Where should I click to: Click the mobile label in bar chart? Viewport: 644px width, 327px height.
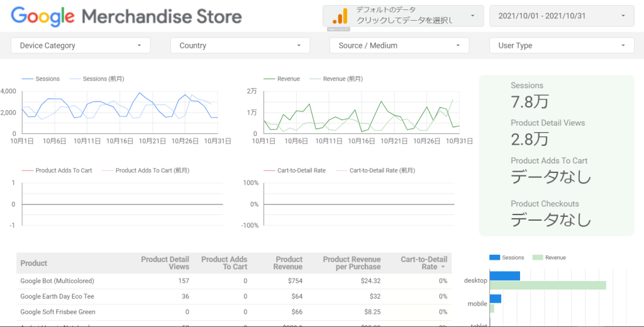477,304
